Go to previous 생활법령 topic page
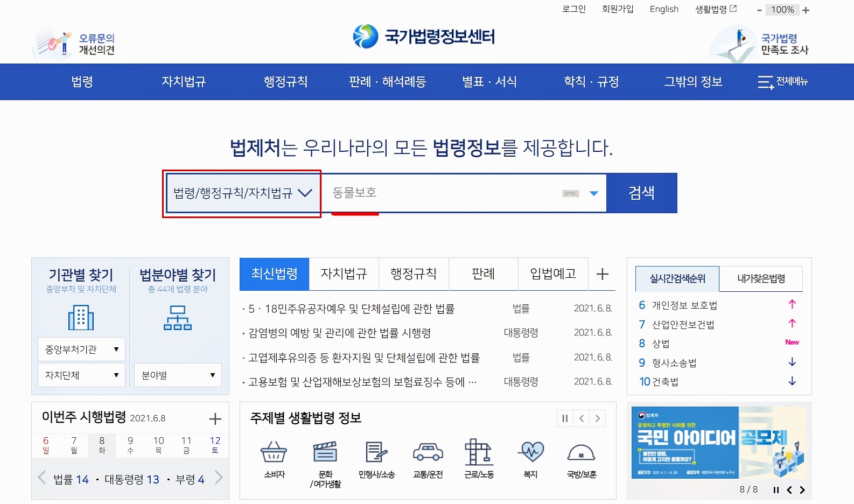Screen dimensions: 854x504 [582, 418]
